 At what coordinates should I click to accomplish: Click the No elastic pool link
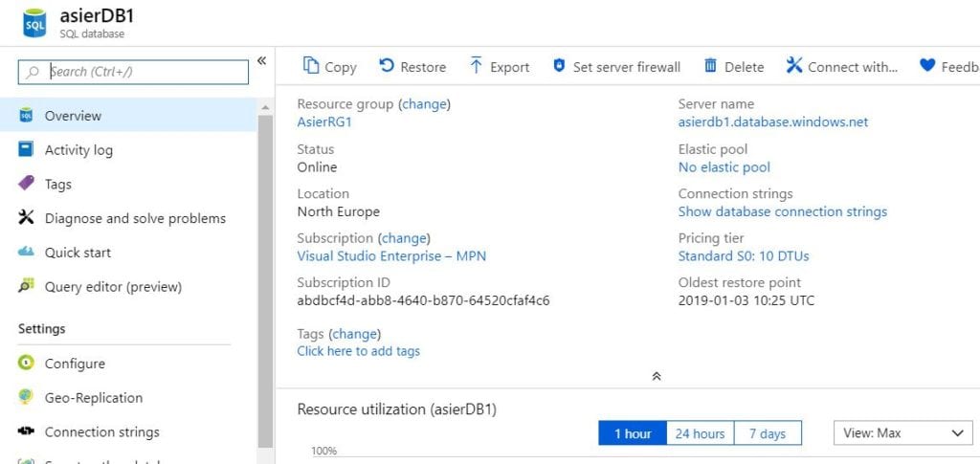(724, 166)
